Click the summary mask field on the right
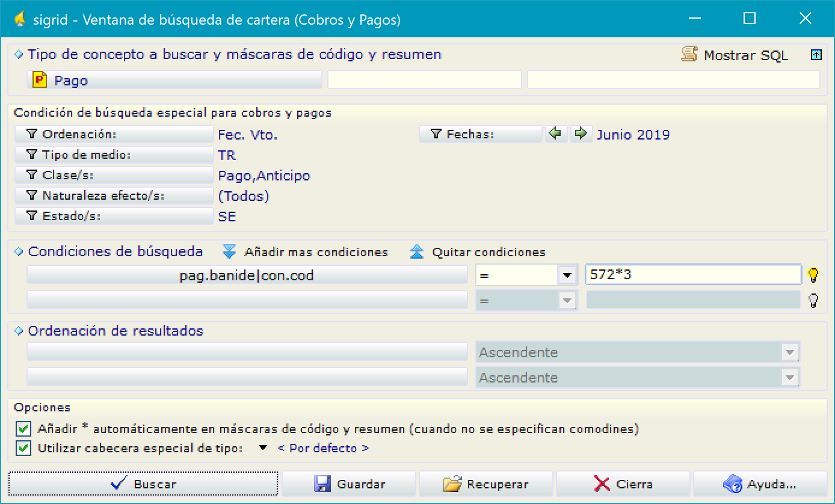 coord(674,80)
